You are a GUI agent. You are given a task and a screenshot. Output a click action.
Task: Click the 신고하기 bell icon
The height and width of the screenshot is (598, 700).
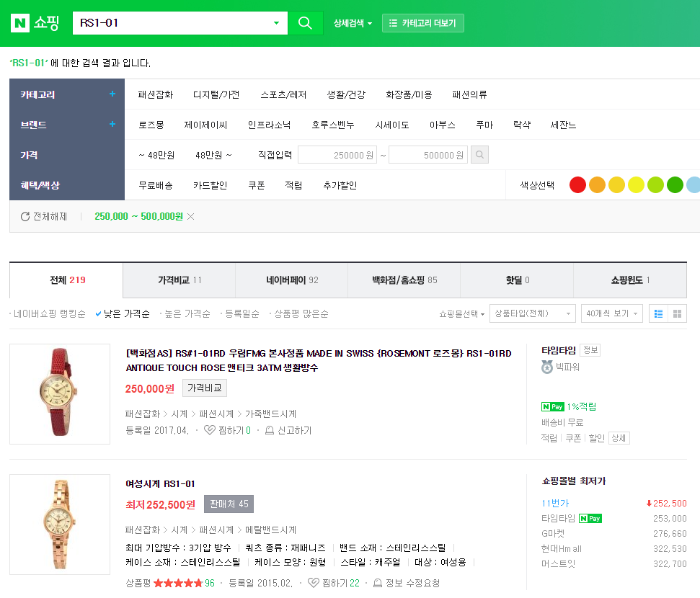(270, 430)
